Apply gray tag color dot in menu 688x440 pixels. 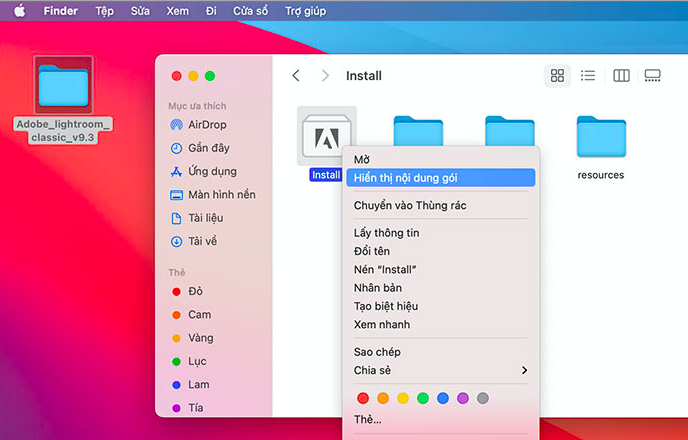click(483, 398)
